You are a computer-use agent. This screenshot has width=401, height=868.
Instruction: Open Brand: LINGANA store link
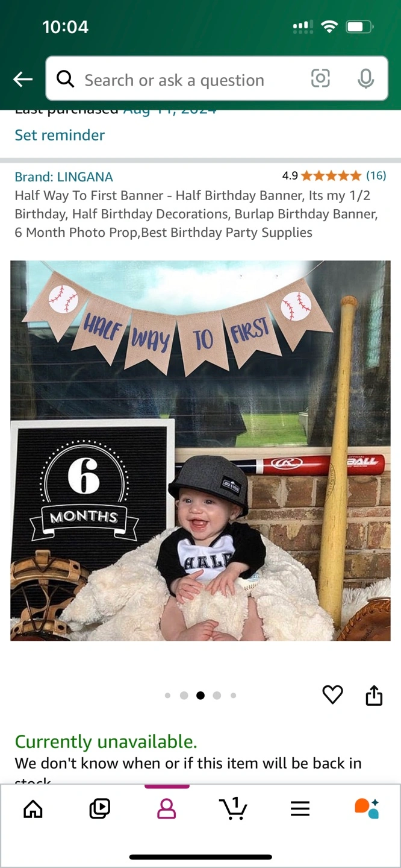coord(64,177)
